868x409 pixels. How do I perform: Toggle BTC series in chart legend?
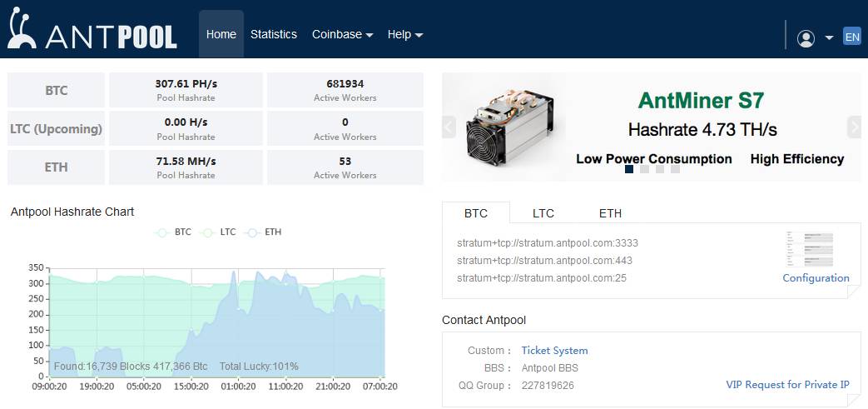pos(173,232)
